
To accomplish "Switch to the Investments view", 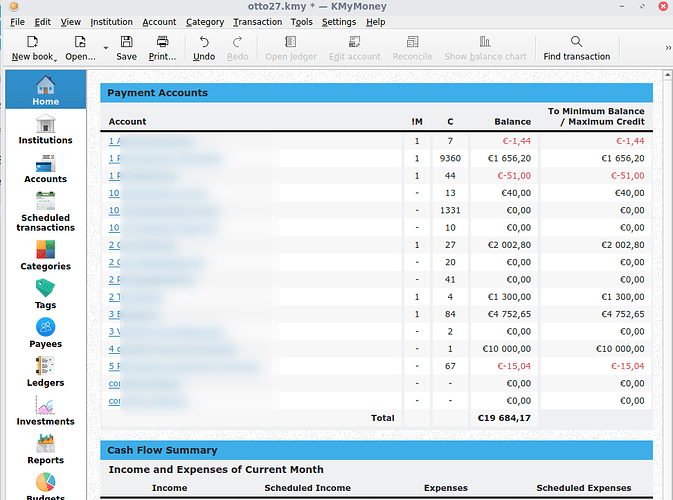I will (45, 411).
